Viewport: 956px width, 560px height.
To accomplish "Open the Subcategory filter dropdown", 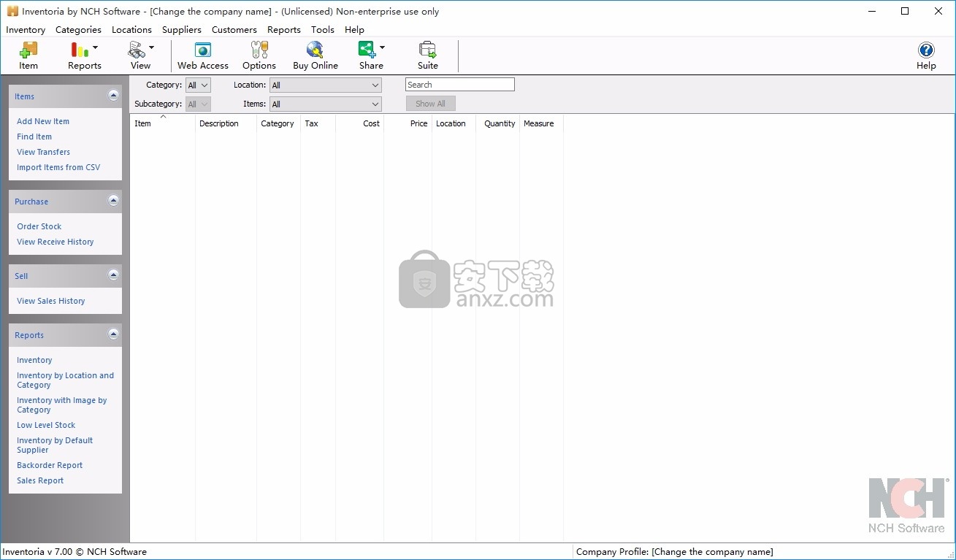I will 198,104.
